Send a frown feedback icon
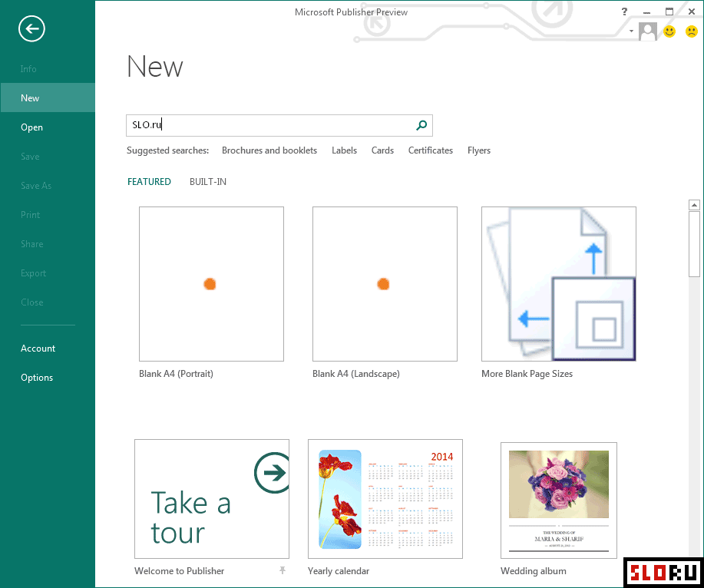Image resolution: width=704 pixels, height=588 pixels. pos(692,31)
